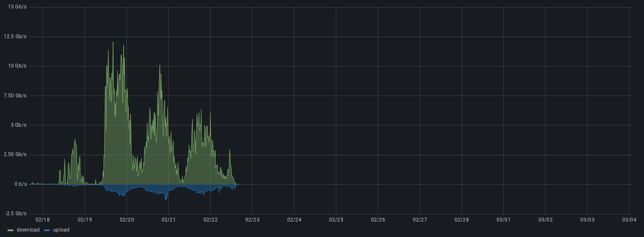Image resolution: width=644 pixels, height=237 pixels.
Task: Select the 02/26 date label on x-axis
Action: [378, 220]
